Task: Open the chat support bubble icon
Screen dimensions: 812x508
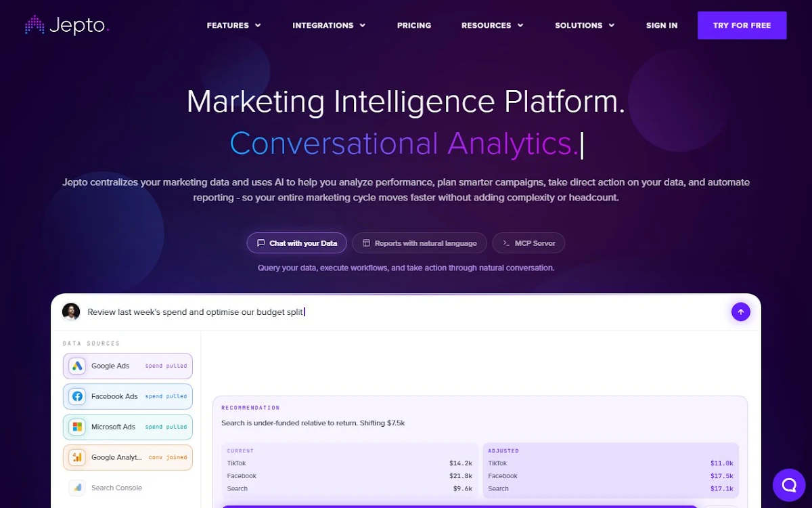Action: [789, 485]
